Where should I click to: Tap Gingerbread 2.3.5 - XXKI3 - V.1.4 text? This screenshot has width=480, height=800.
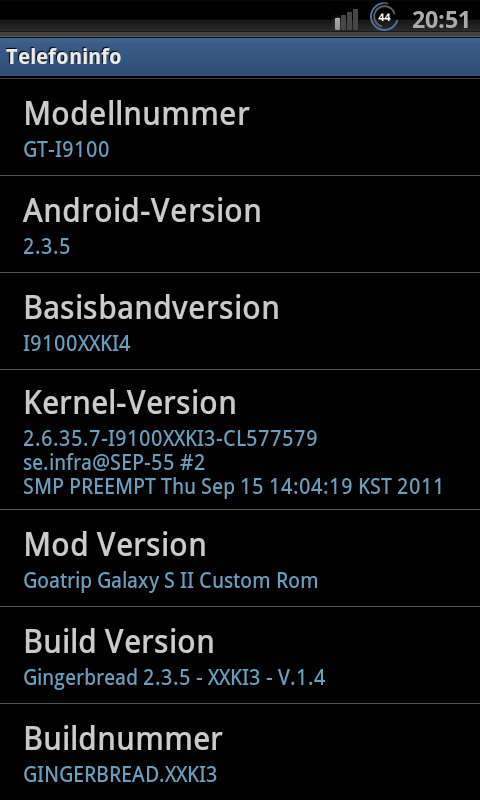click(174, 678)
